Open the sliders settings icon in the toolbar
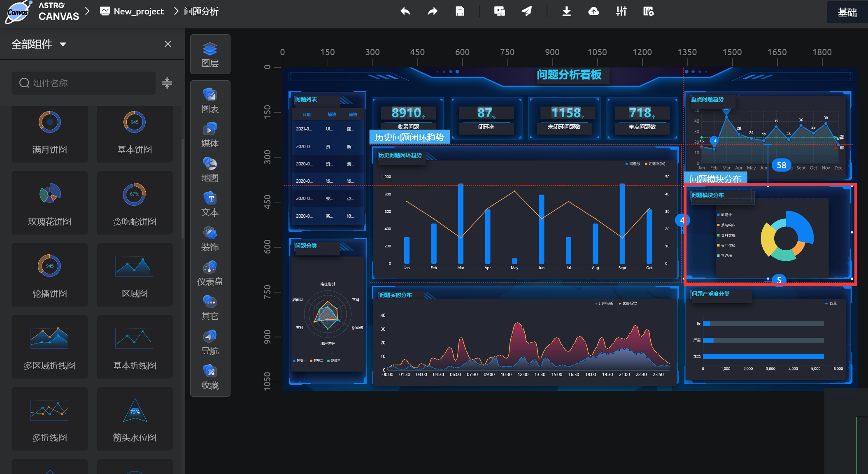Image resolution: width=868 pixels, height=474 pixels. [621, 12]
